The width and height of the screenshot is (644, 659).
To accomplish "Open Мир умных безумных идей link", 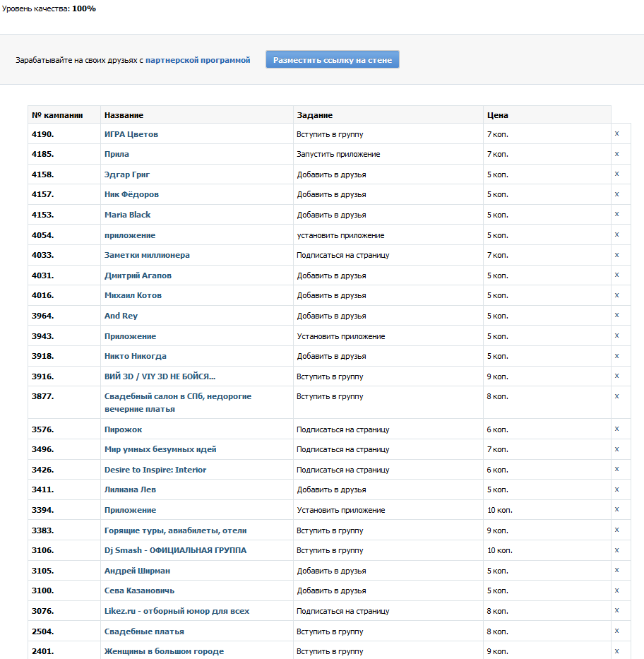I will [x=160, y=449].
